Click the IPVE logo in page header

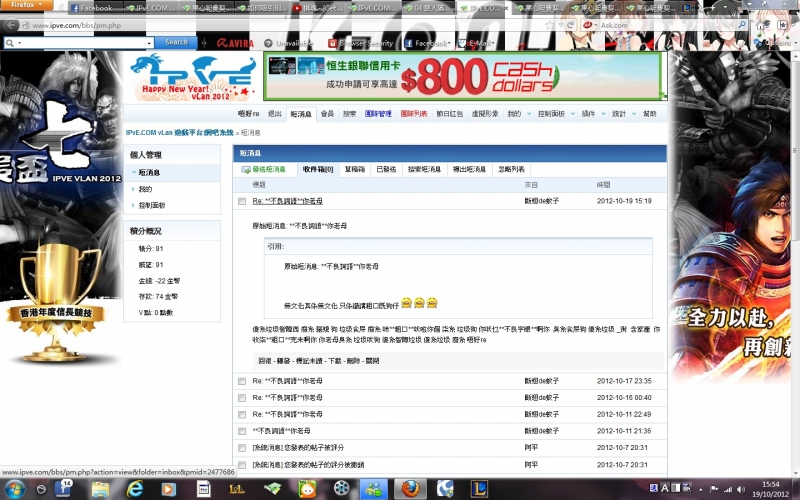191,75
